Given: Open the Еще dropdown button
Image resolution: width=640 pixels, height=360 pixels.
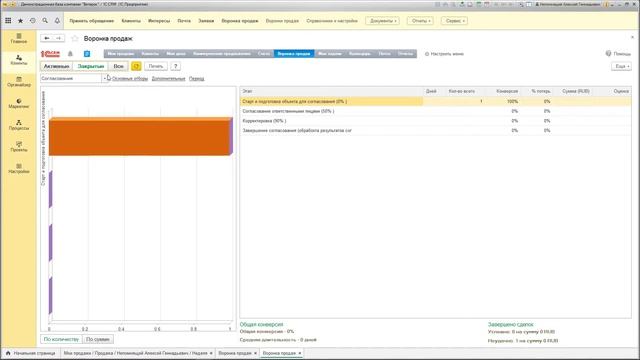Looking at the screenshot, I should (622, 66).
